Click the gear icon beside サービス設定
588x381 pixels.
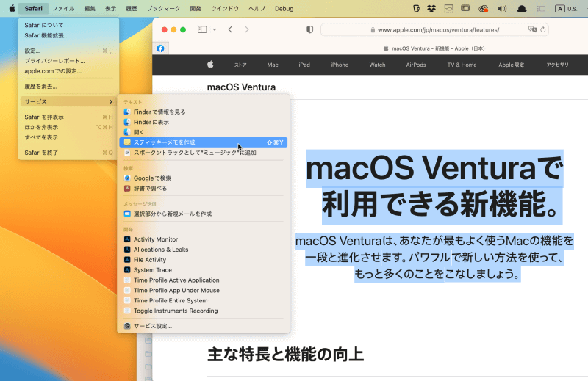(x=127, y=326)
